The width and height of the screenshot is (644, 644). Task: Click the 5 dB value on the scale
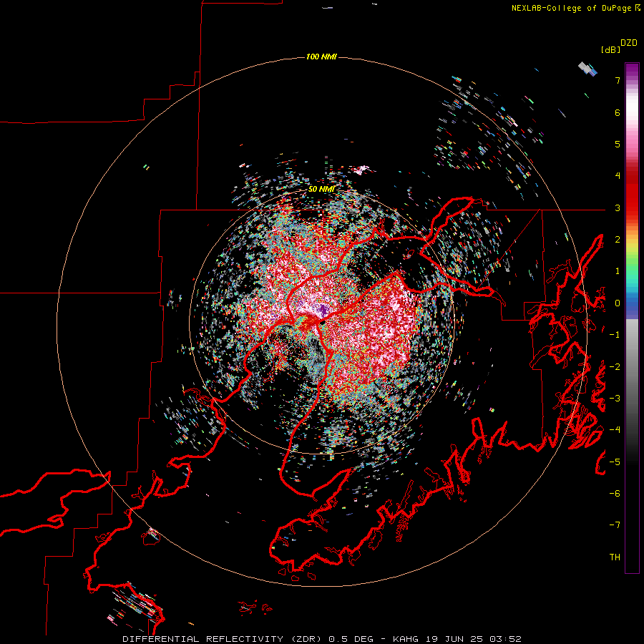618,144
